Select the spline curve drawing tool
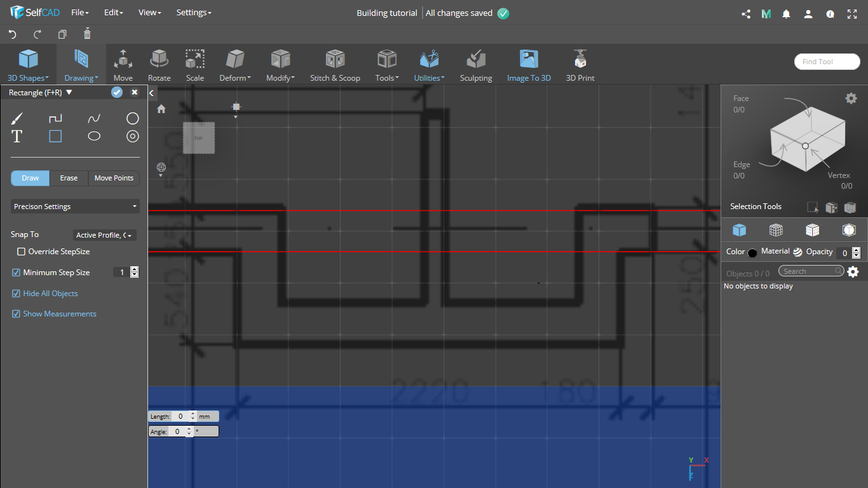The image size is (868, 488). point(94,118)
